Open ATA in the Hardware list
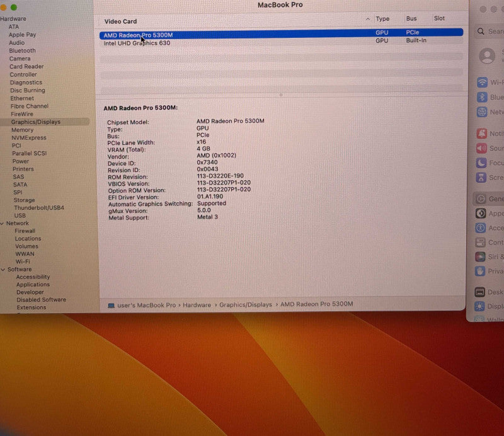 pos(14,26)
